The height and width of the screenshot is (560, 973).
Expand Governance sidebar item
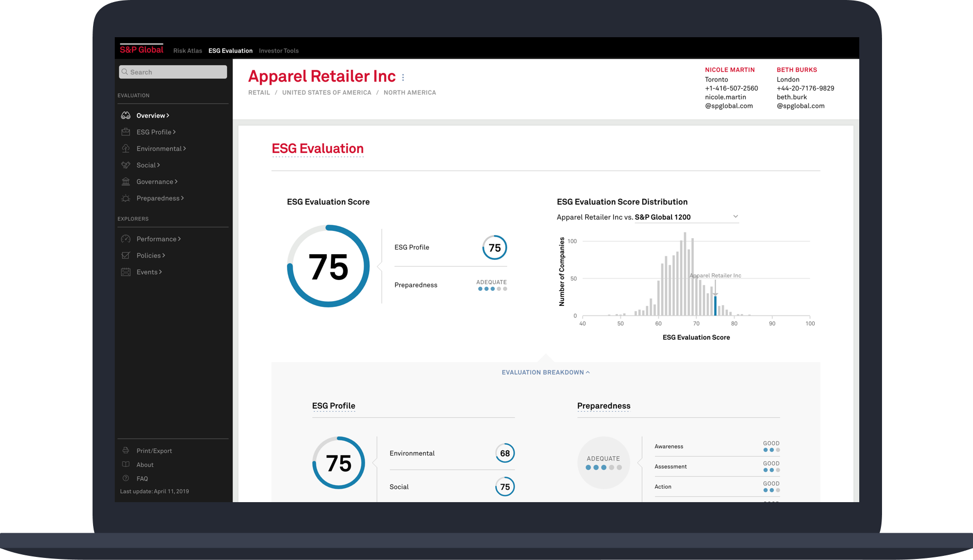pyautogui.click(x=157, y=181)
